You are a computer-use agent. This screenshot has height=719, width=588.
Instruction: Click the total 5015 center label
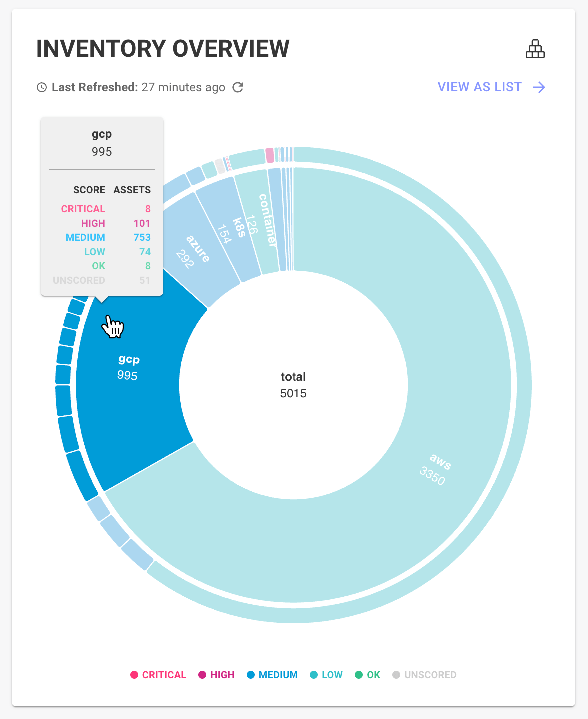point(294,385)
